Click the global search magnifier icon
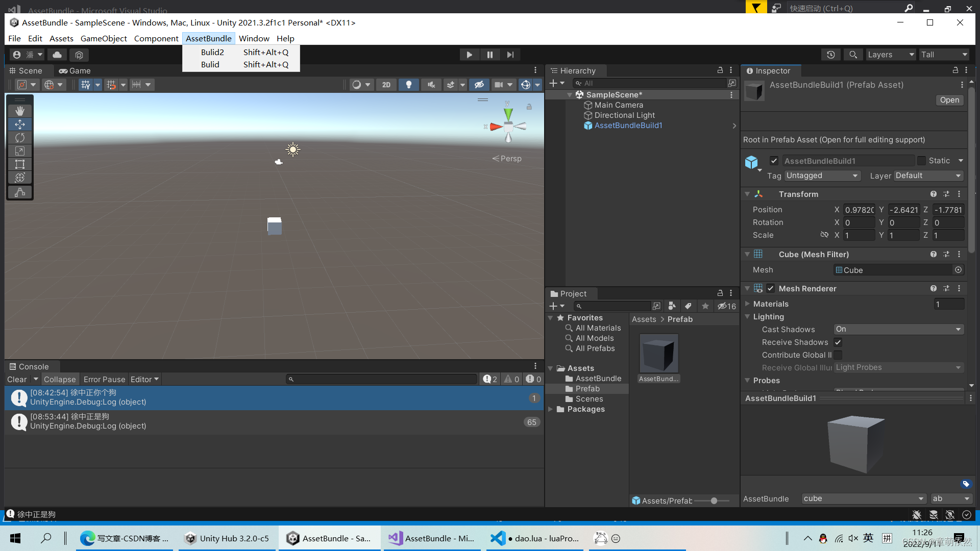The image size is (980, 551). coord(853,55)
